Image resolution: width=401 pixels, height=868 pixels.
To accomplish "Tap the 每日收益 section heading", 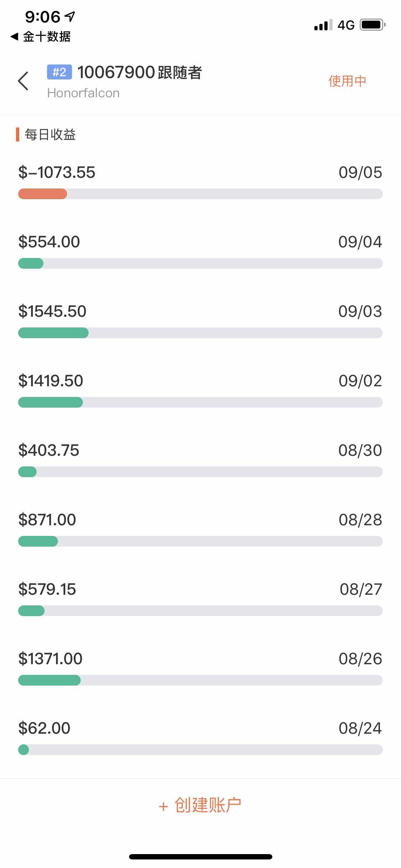I will pyautogui.click(x=50, y=135).
